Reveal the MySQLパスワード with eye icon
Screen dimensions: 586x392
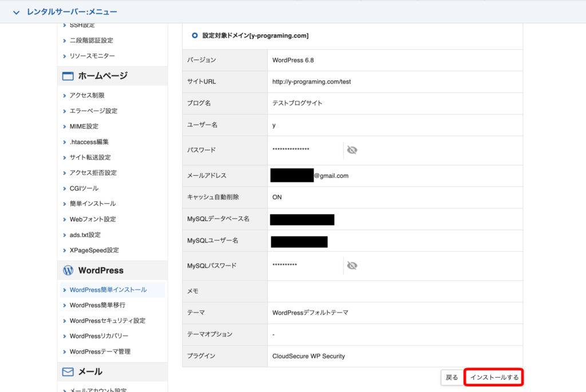352,266
